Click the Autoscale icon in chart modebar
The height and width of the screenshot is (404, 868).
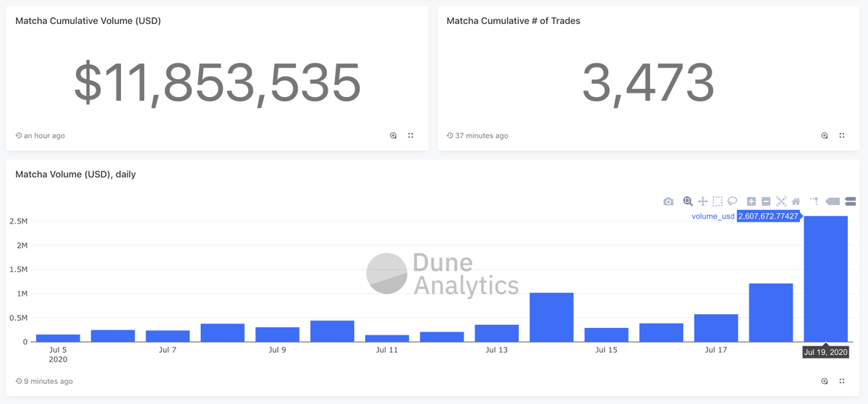pyautogui.click(x=781, y=201)
